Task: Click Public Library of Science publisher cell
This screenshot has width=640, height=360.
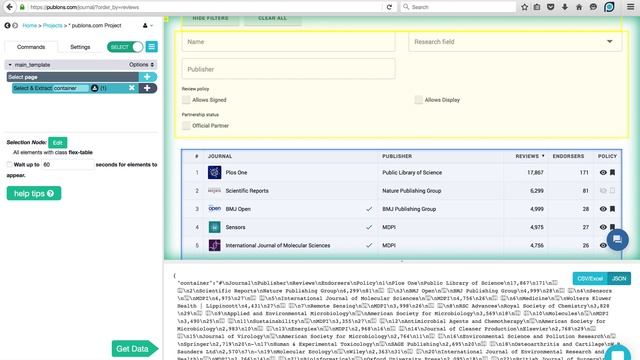Action: (x=412, y=172)
